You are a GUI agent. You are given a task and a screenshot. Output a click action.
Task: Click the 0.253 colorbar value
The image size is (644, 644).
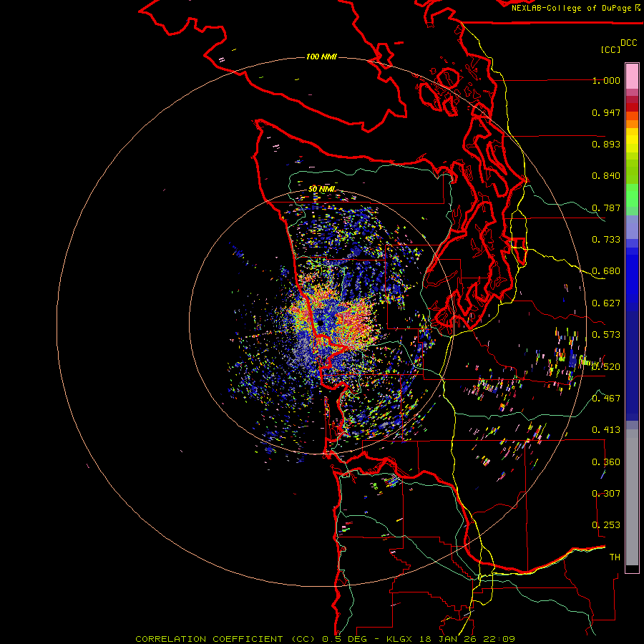coord(606,525)
